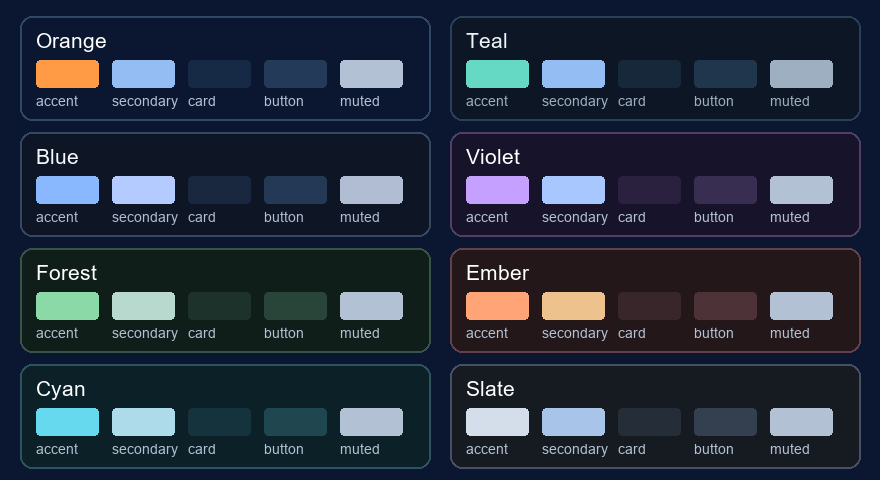Click the Cyan theme title
The width and height of the screenshot is (880, 480).
pos(61,390)
